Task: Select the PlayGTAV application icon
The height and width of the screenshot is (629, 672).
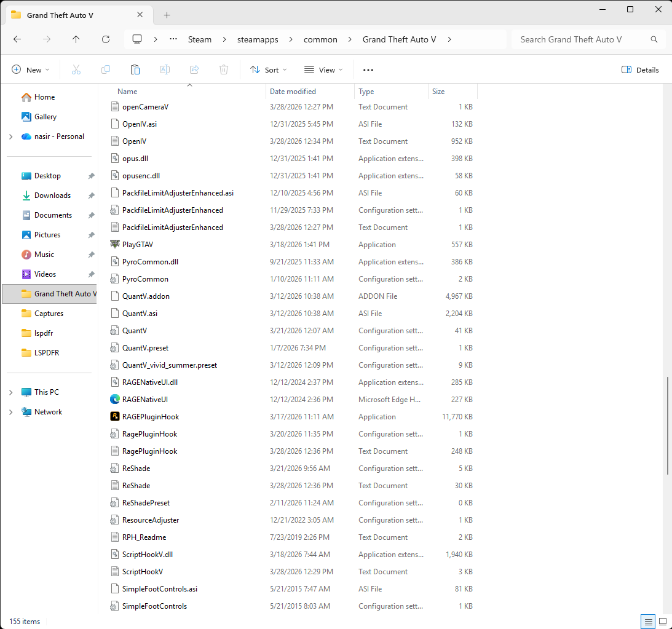Action: [x=115, y=245]
